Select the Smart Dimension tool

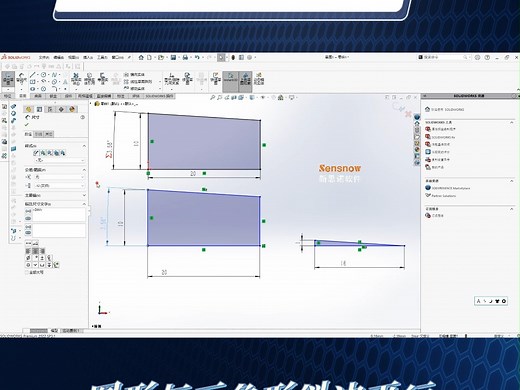pyautogui.click(x=21, y=79)
